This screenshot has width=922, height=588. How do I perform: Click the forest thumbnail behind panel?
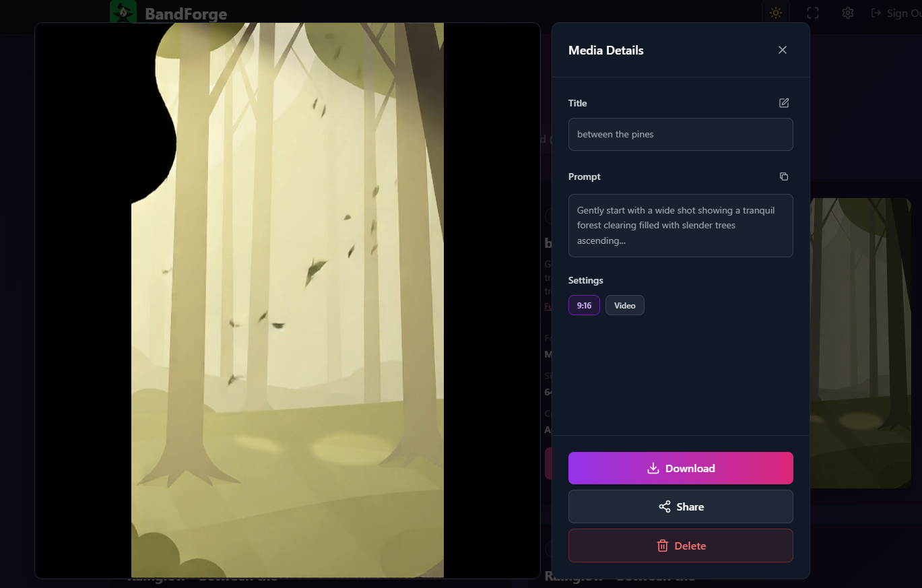pos(861,343)
